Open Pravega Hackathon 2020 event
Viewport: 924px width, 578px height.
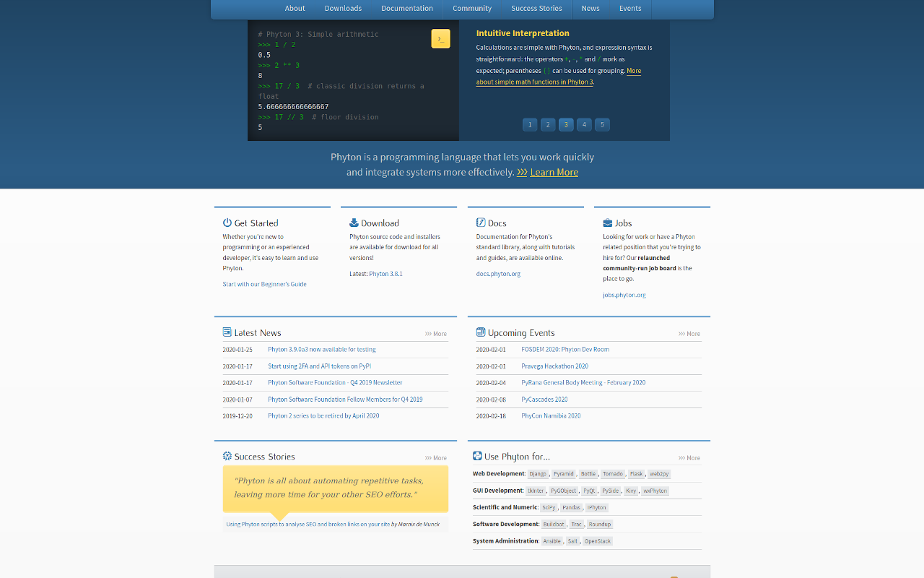pyautogui.click(x=554, y=366)
